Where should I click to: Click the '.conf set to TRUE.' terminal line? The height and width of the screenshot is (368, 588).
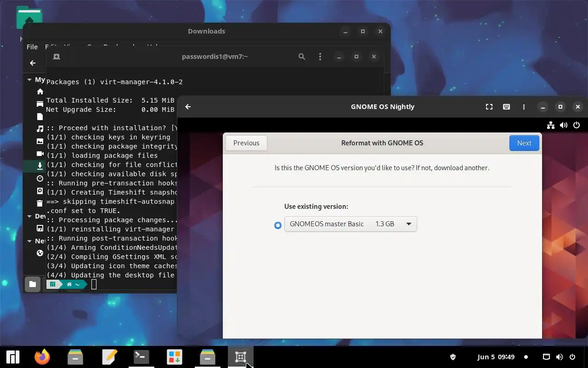point(83,211)
